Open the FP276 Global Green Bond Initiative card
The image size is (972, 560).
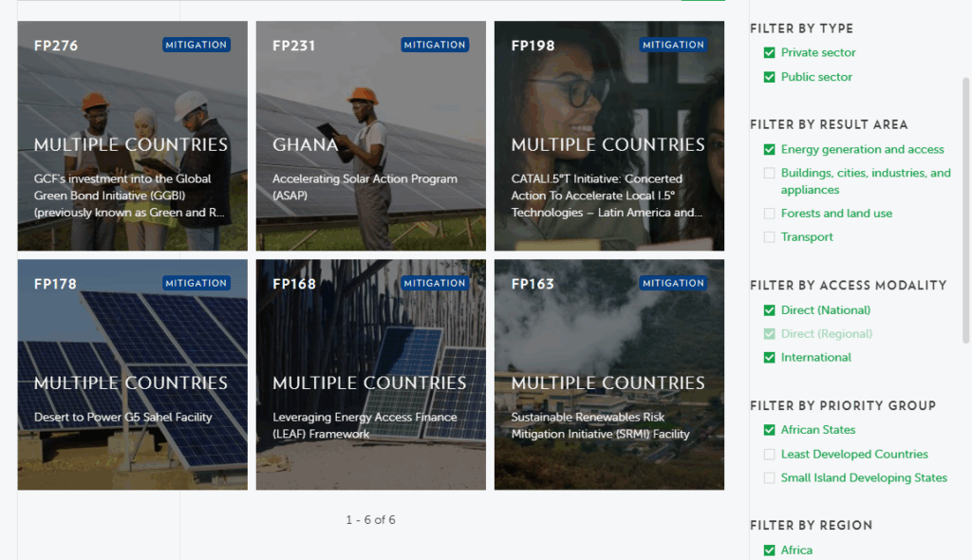[132, 136]
